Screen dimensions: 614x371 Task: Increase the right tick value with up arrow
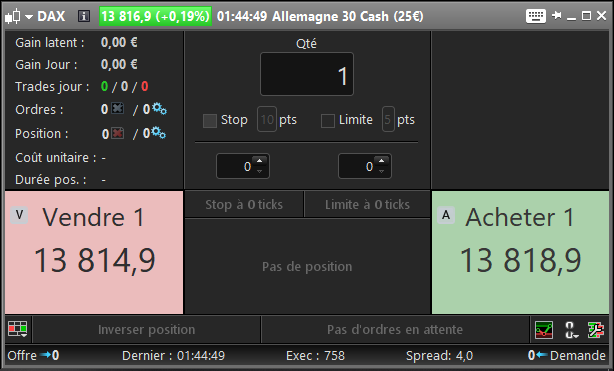381,161
